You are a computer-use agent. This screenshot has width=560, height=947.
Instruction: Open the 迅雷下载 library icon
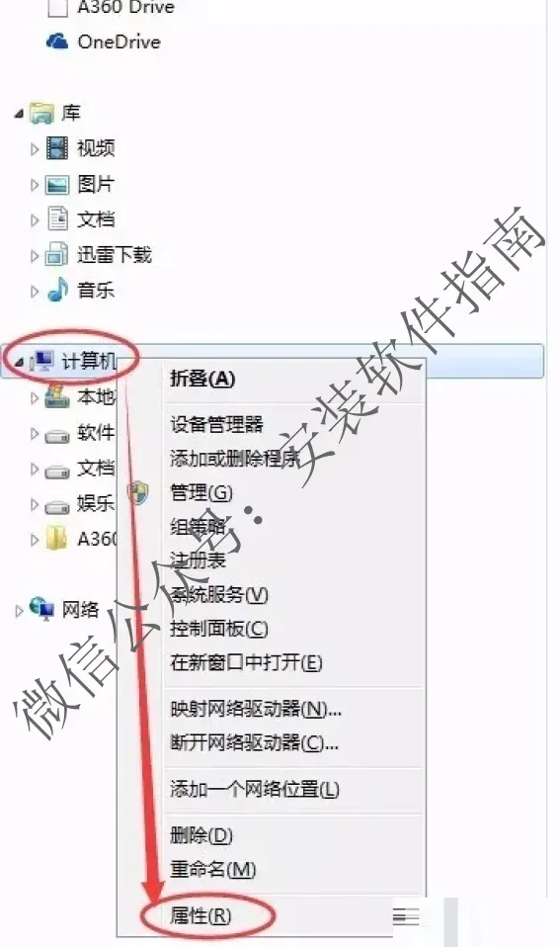(56, 254)
